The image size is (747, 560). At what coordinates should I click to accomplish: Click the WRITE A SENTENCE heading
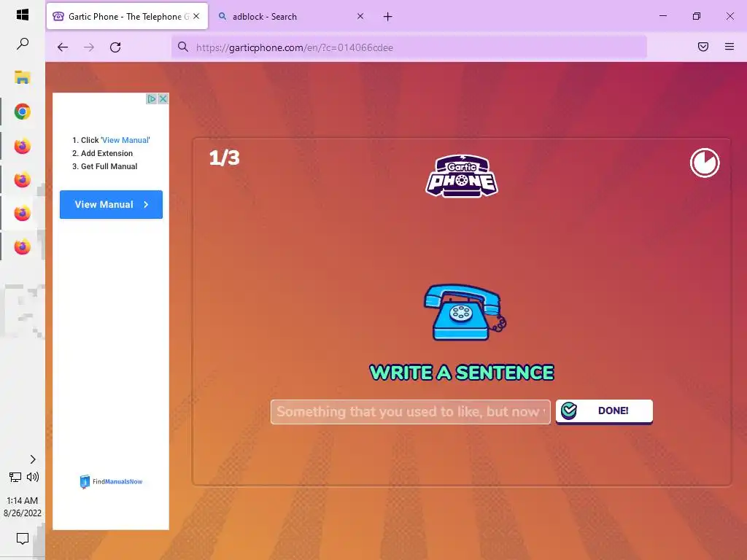coord(462,373)
